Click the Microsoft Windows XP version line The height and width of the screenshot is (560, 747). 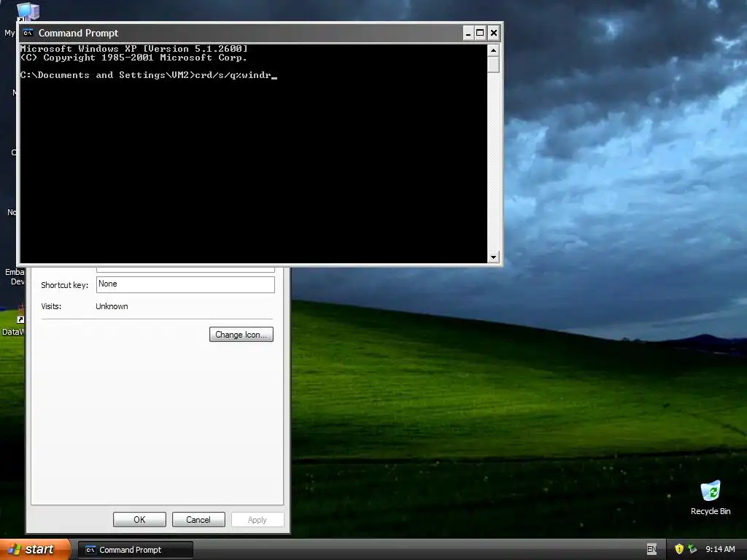tap(134, 49)
